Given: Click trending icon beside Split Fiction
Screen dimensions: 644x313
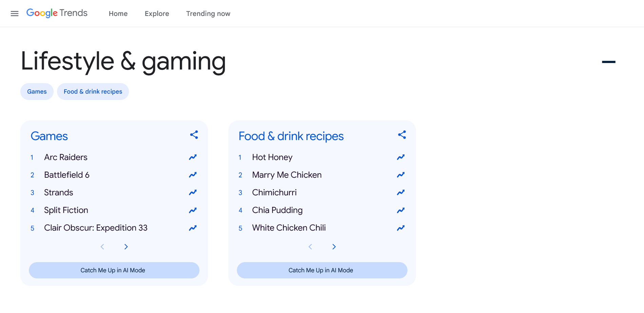Looking at the screenshot, I should click(x=193, y=210).
